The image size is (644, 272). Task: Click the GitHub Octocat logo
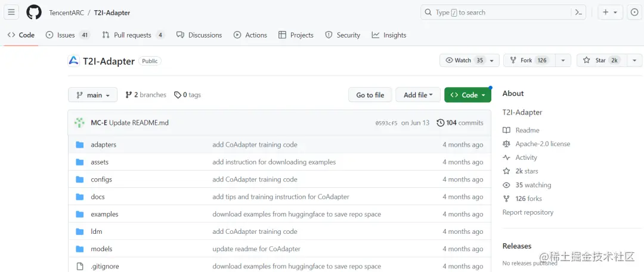click(34, 13)
